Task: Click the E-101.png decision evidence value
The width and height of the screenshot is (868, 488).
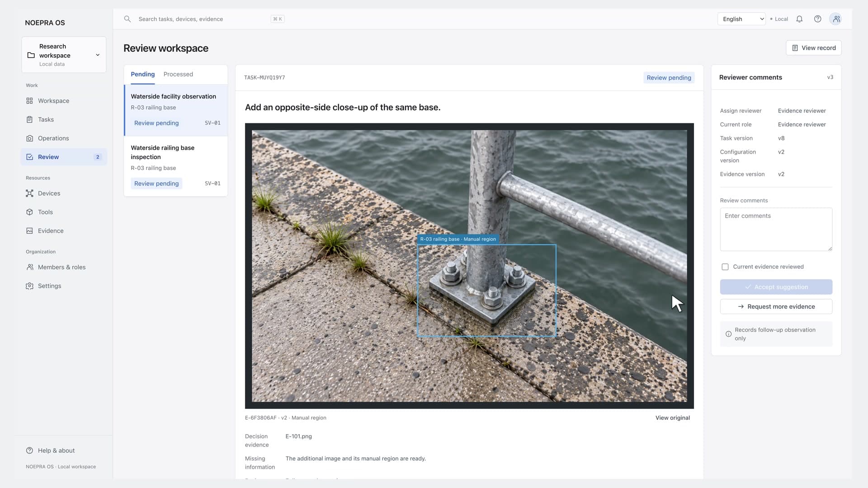Action: point(298,436)
